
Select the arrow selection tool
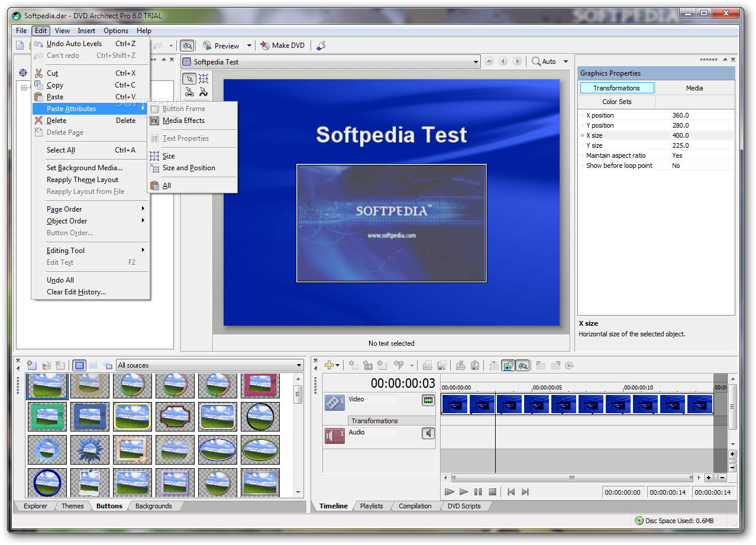coord(189,79)
